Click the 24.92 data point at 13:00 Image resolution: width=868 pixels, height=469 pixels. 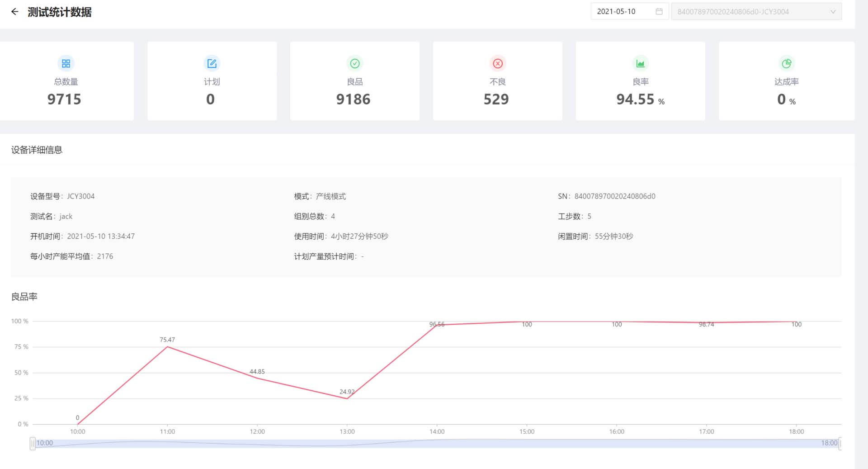pyautogui.click(x=347, y=398)
